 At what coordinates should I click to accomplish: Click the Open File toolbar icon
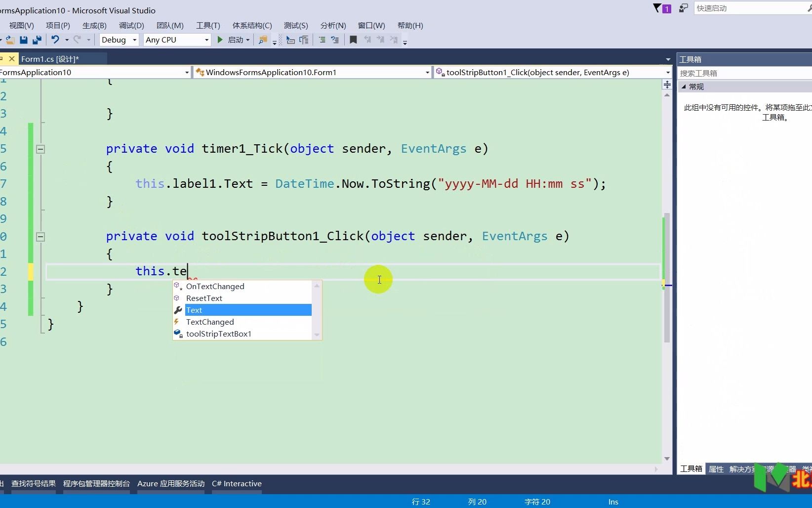[x=9, y=40]
